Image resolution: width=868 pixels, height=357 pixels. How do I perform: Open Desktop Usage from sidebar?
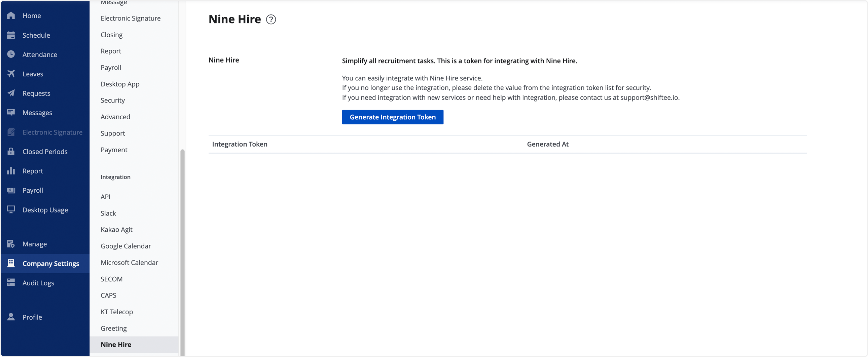45,210
